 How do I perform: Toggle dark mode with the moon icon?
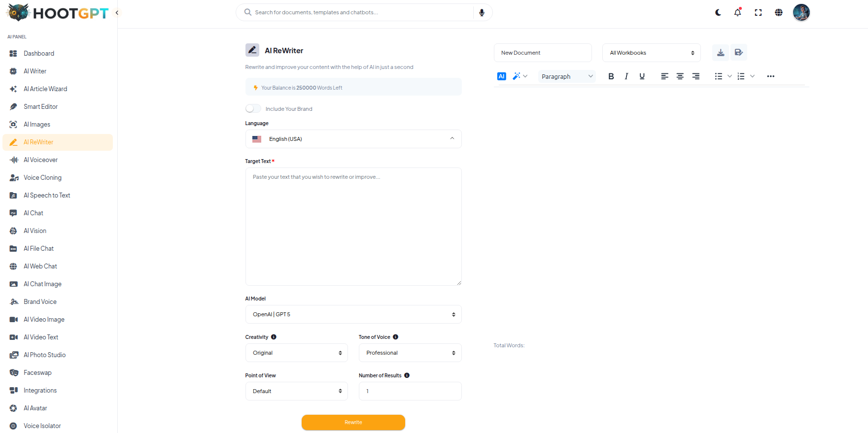click(x=718, y=12)
